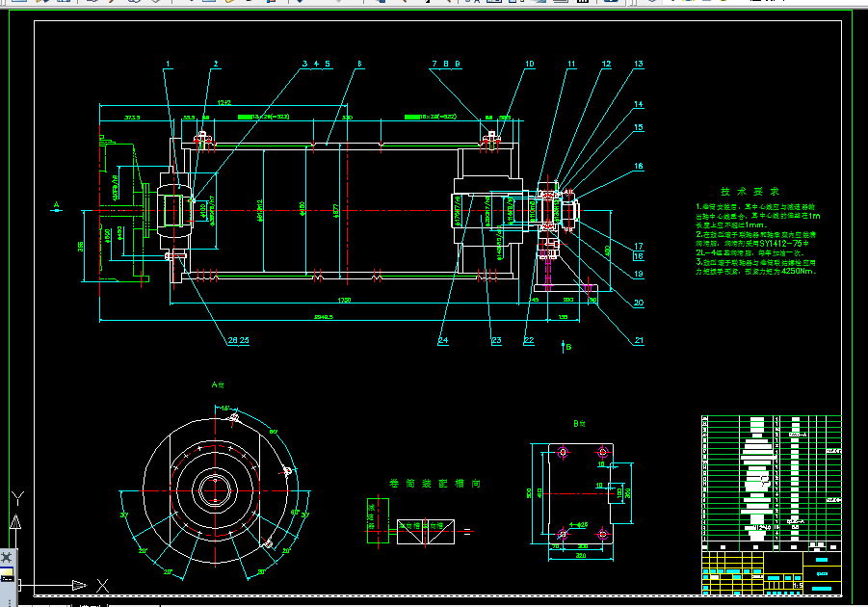Select the 1242 dimension text
The height and width of the screenshot is (607, 868).
click(x=224, y=103)
